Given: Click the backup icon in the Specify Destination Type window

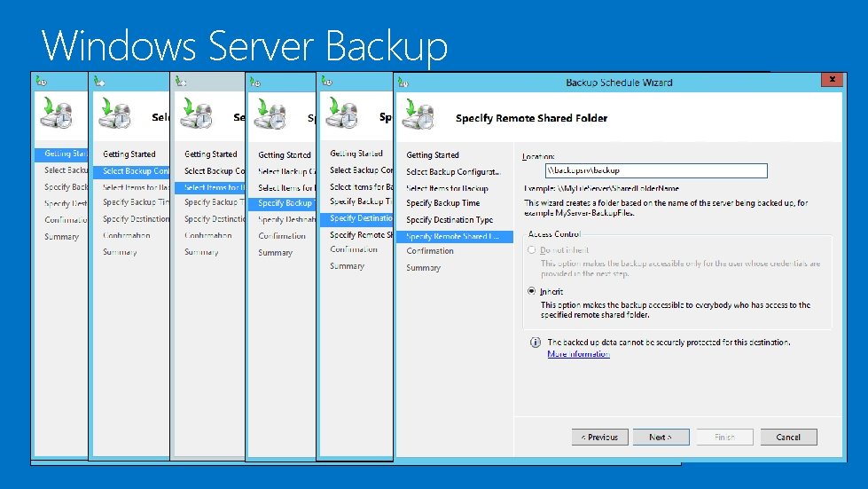Looking at the screenshot, I should tap(342, 113).
